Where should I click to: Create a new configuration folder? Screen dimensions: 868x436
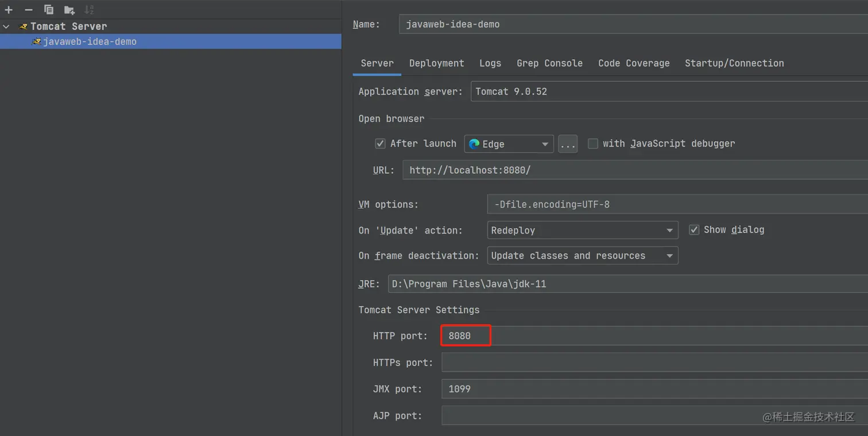coord(69,10)
